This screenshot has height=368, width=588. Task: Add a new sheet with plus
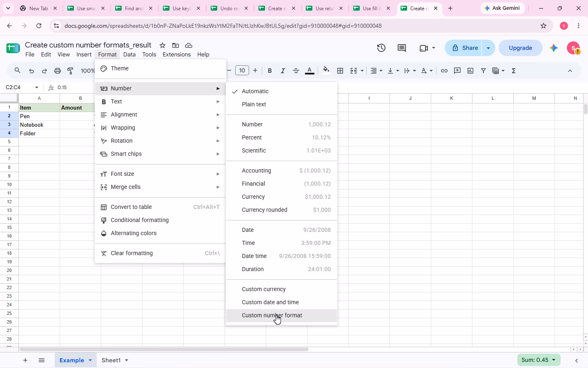25,360
